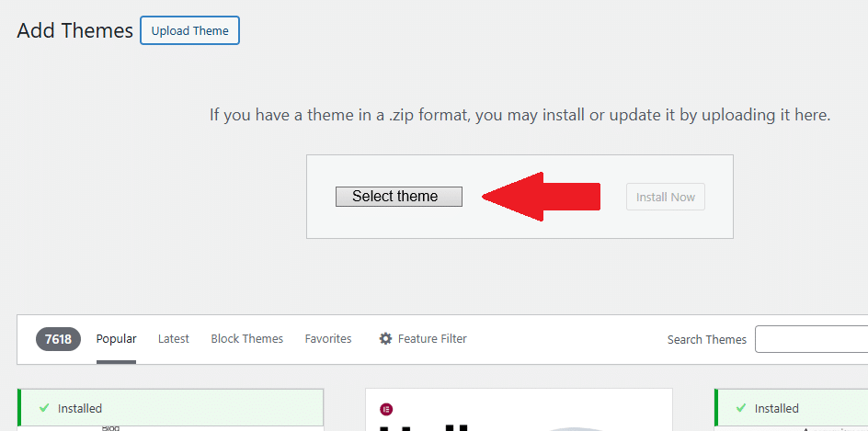The width and height of the screenshot is (868, 431).
Task: Open the Block Themes tab
Action: [247, 338]
